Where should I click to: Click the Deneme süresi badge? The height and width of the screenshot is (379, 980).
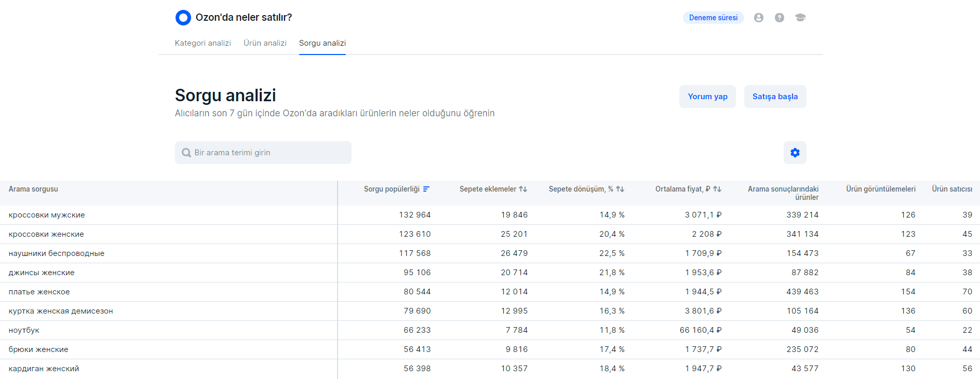pyautogui.click(x=713, y=18)
